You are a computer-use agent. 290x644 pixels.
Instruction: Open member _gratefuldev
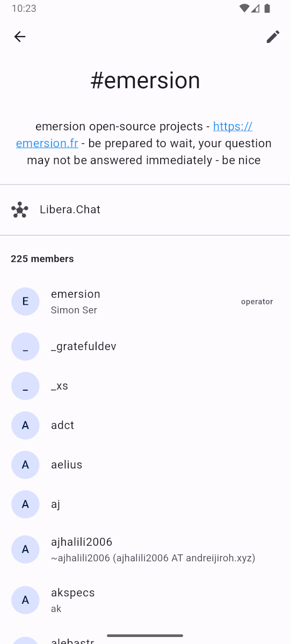coord(145,347)
